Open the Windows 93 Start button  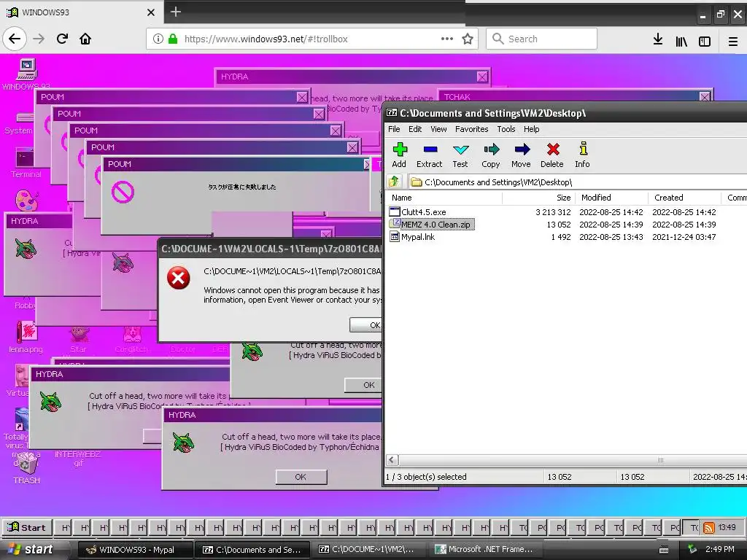click(28, 527)
